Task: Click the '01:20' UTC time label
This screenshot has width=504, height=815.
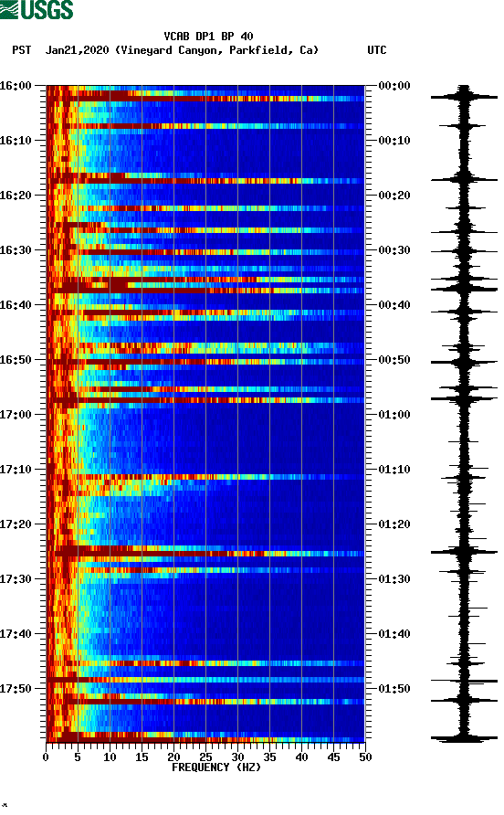Action: pos(394,524)
